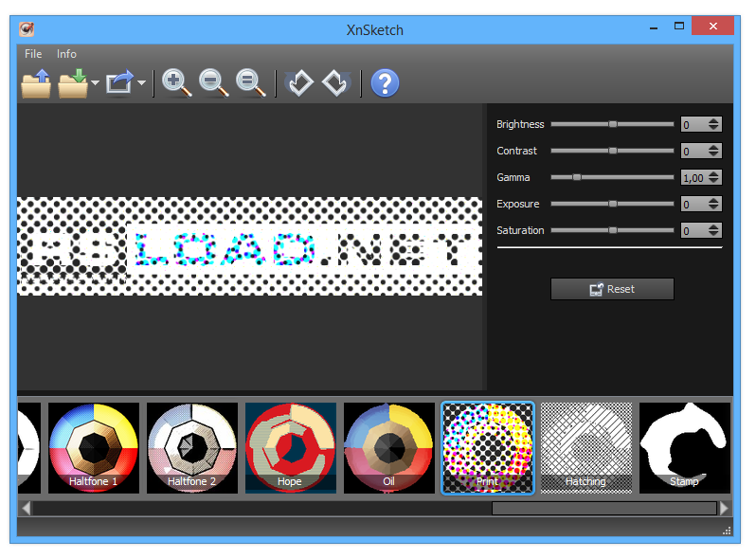Save the image via the folder with green arrow
The height and width of the screenshot is (558, 756).
tap(73, 84)
